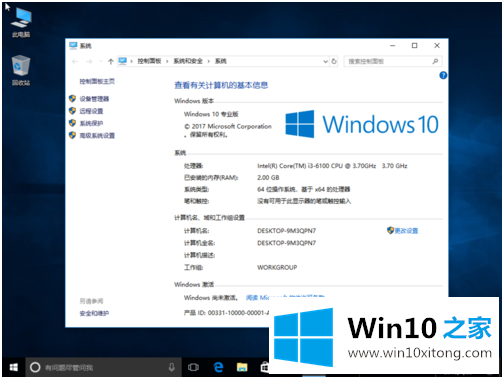Open help with blue question mark

[x=443, y=75]
